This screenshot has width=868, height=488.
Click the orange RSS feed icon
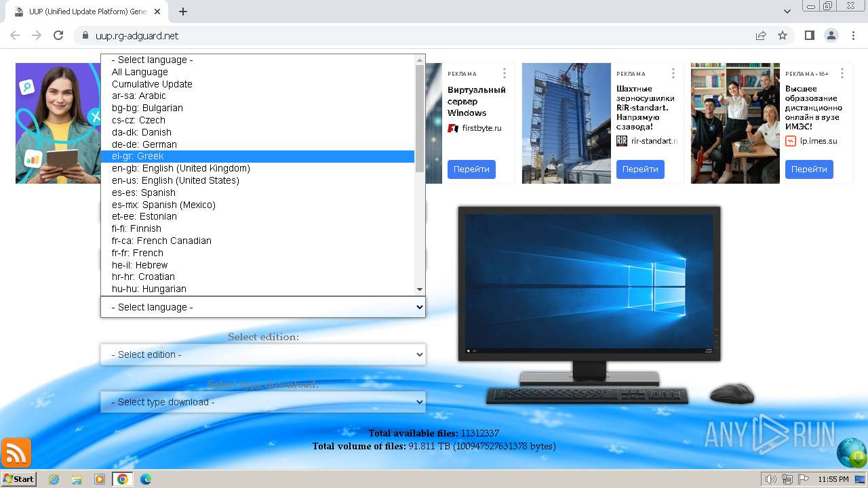pos(16,453)
